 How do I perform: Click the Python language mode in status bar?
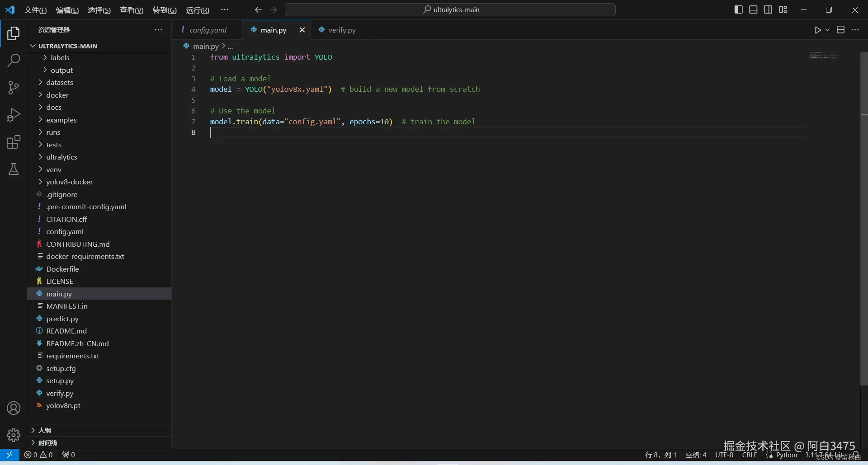coord(786,455)
